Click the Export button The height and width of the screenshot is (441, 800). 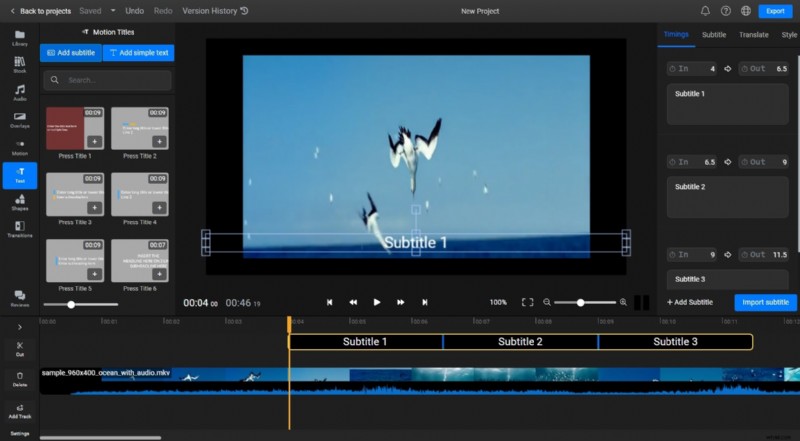click(775, 11)
